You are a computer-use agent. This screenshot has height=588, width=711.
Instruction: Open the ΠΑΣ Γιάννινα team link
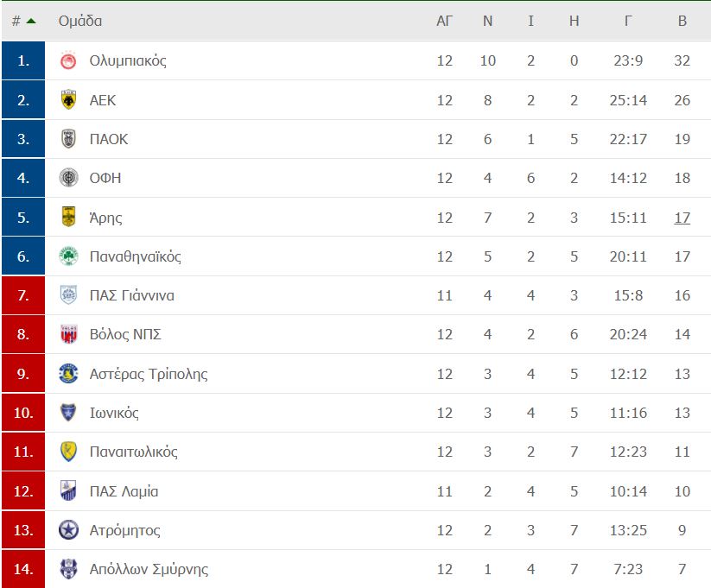tap(132, 295)
